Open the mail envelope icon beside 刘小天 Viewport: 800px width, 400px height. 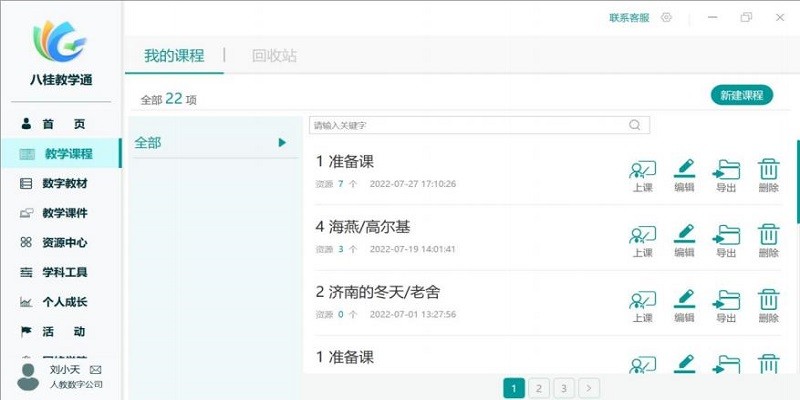point(95,369)
